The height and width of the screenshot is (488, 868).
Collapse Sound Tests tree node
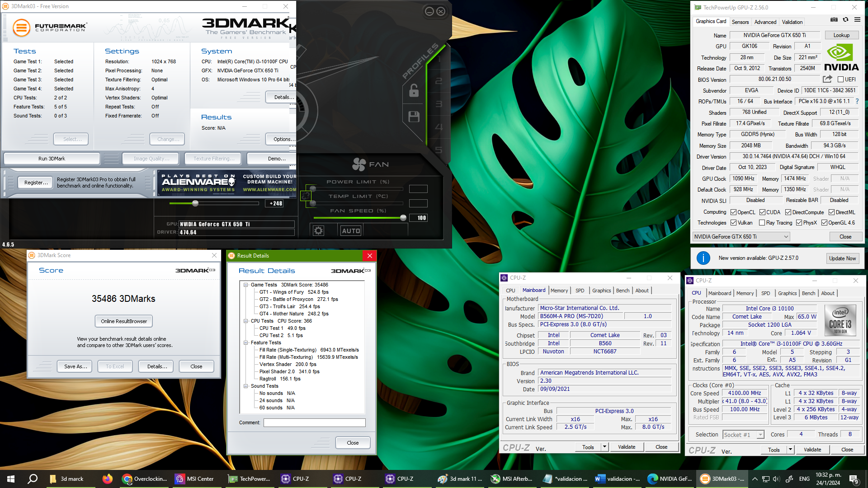coord(246,386)
